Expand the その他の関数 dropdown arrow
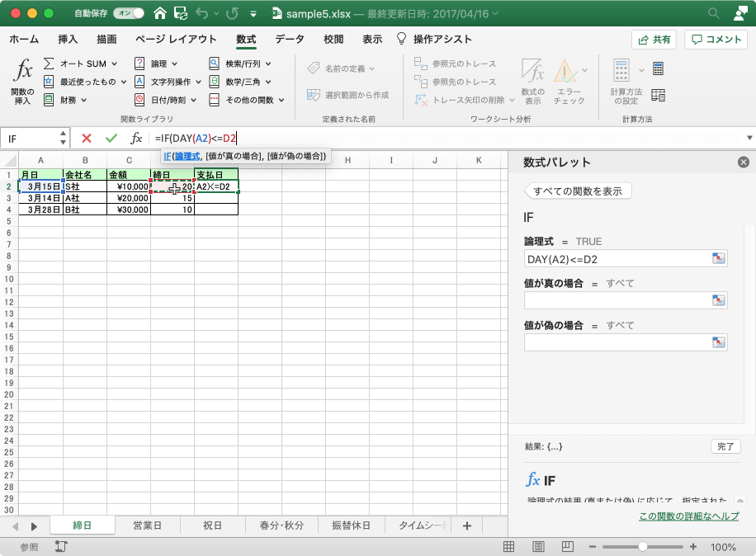The image size is (756, 556). (281, 100)
